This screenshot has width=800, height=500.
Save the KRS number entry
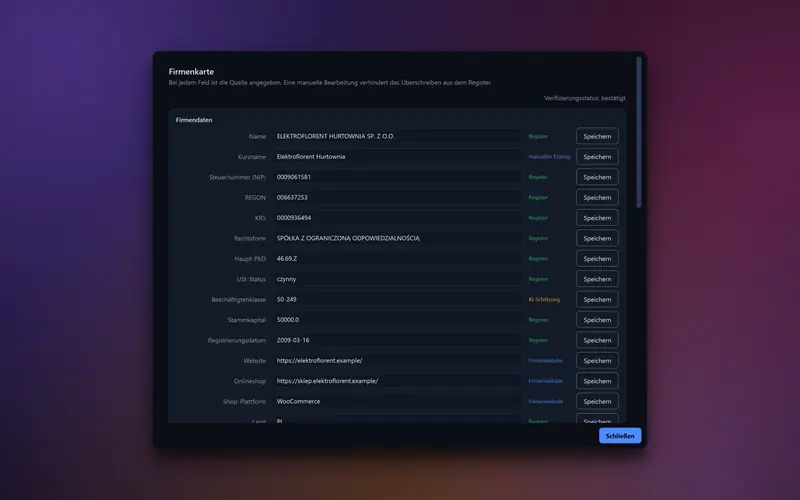coord(597,218)
